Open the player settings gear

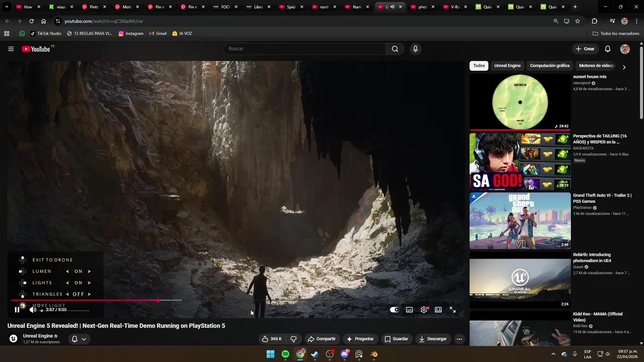click(424, 310)
